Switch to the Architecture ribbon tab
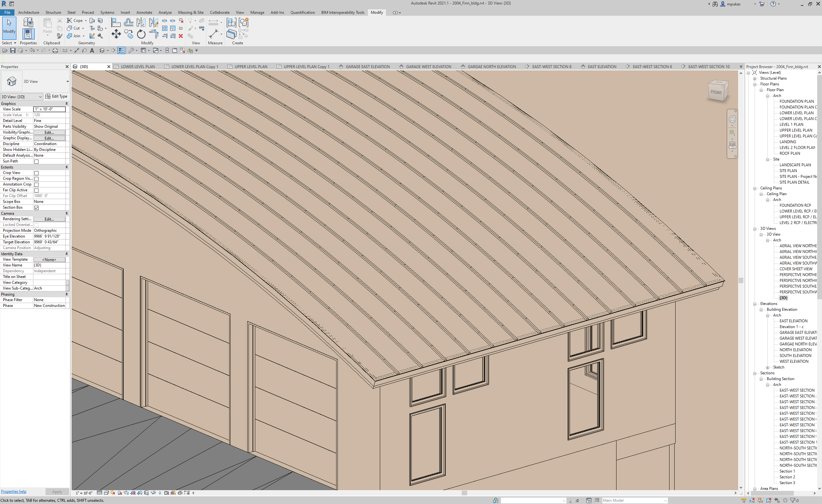822x504 pixels. point(29,12)
